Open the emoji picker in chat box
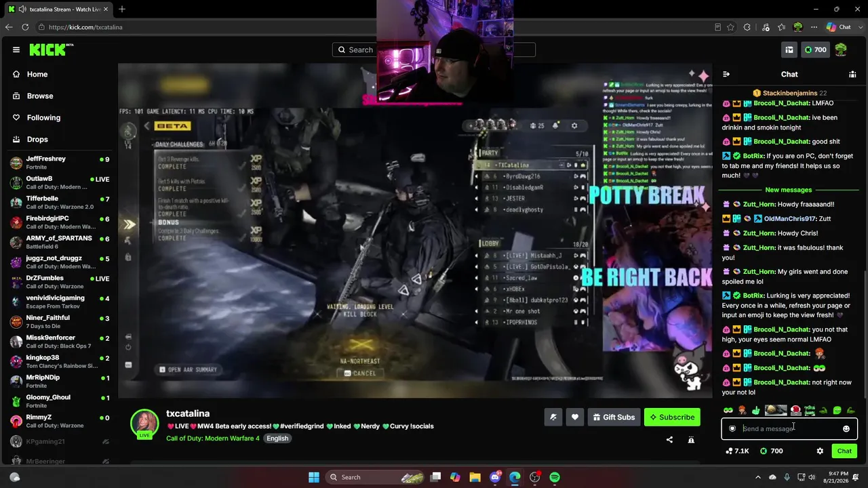 (x=846, y=428)
